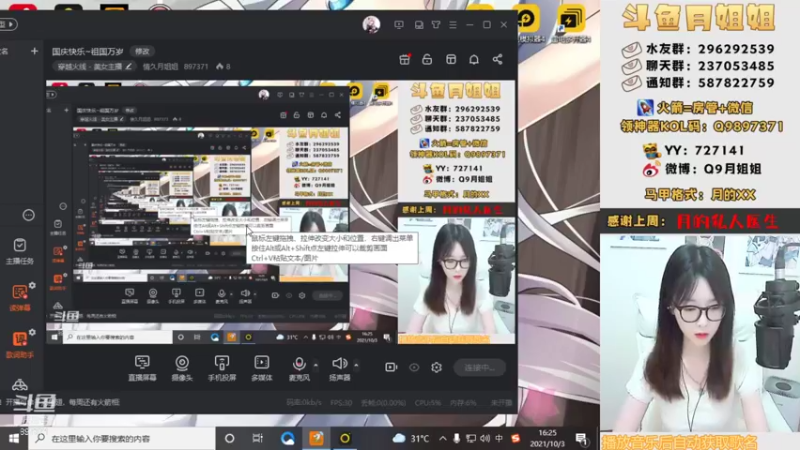Click the Chinese input method indicator 中
The image size is (800, 450).
tap(499, 438)
